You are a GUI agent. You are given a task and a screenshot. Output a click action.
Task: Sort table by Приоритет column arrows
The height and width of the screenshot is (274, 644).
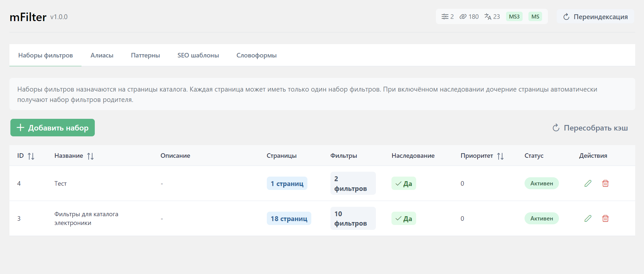(501, 156)
